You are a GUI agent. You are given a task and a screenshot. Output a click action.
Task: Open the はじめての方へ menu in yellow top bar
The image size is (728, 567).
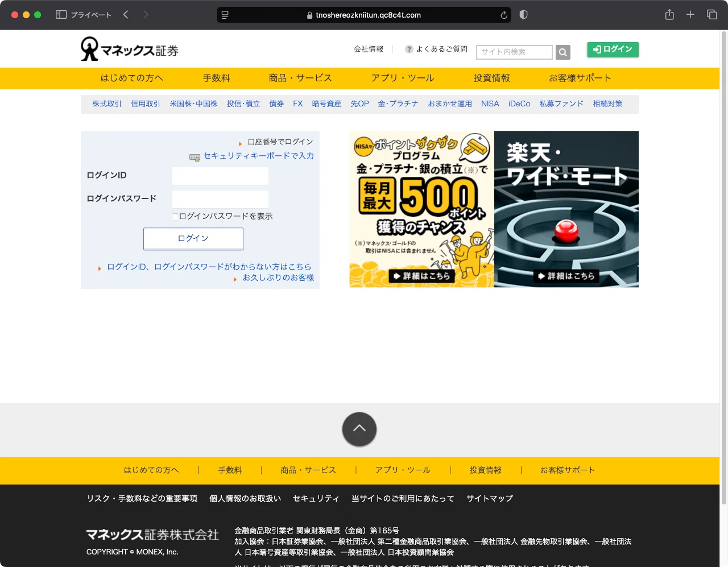tap(132, 78)
